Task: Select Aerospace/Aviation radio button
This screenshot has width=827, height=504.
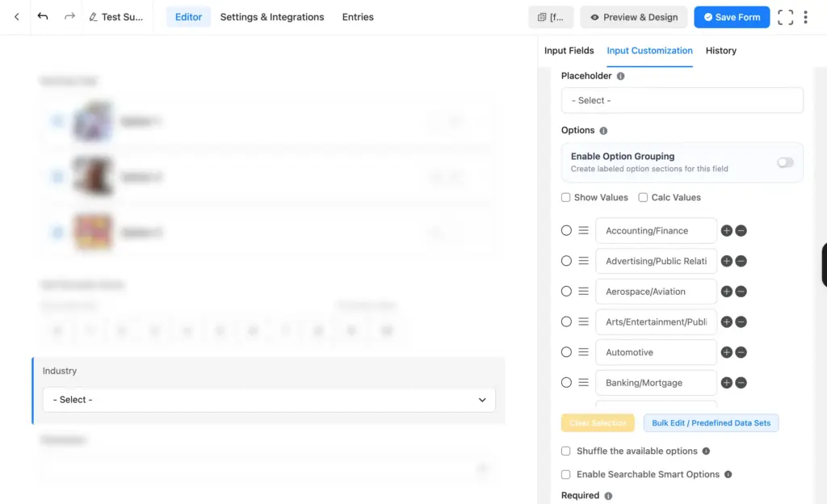Action: click(x=566, y=292)
